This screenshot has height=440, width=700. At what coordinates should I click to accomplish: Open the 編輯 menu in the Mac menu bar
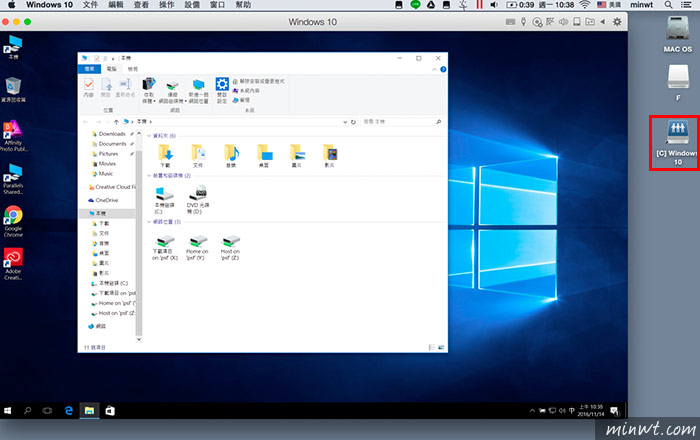[x=116, y=5]
